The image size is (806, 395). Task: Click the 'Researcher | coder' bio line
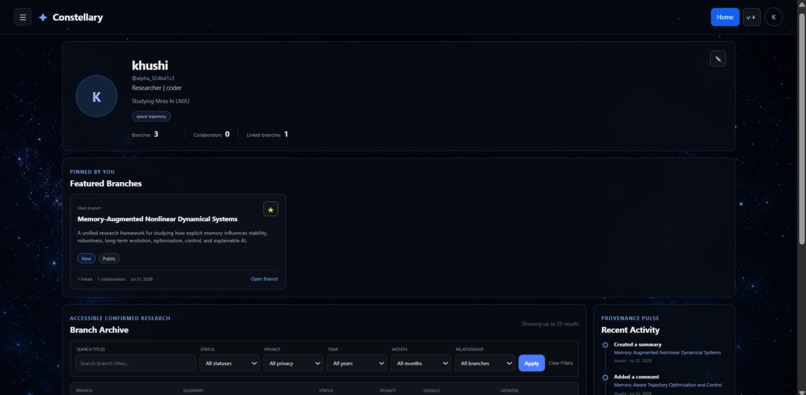(x=156, y=88)
